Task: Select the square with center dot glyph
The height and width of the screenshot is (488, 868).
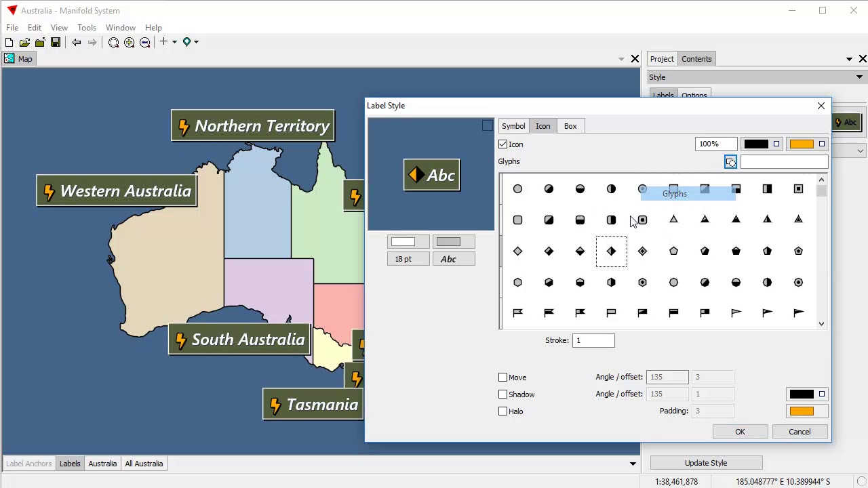Action: (798, 189)
